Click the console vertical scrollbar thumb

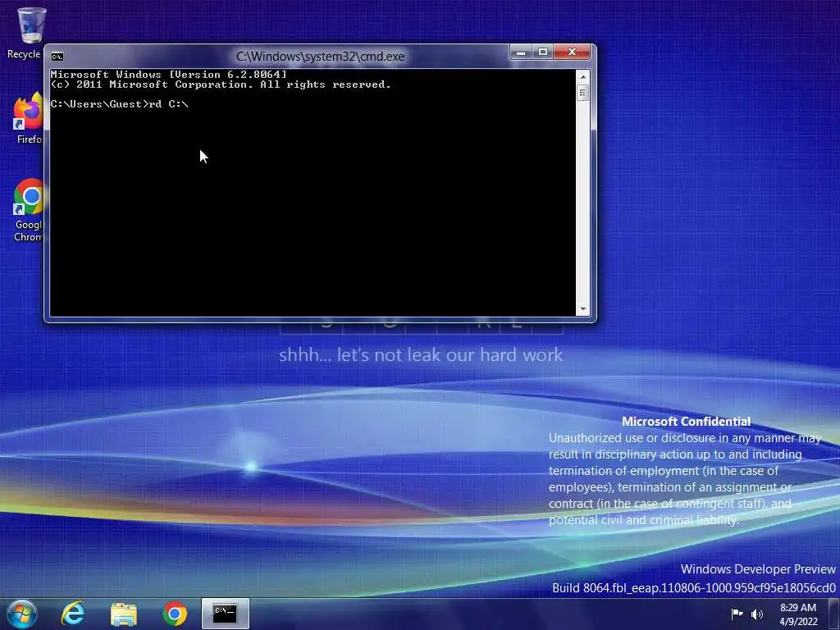(x=583, y=93)
